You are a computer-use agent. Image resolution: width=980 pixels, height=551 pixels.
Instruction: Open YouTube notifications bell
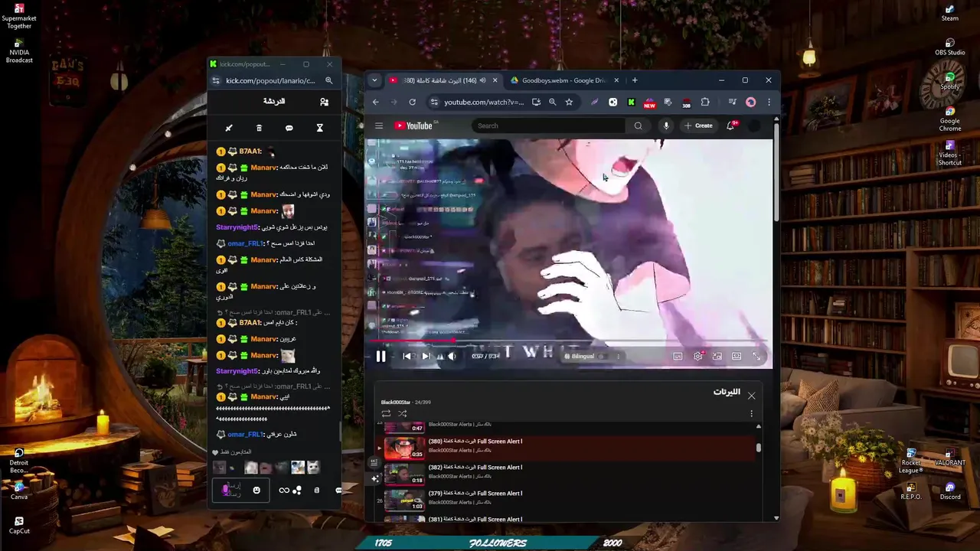731,126
